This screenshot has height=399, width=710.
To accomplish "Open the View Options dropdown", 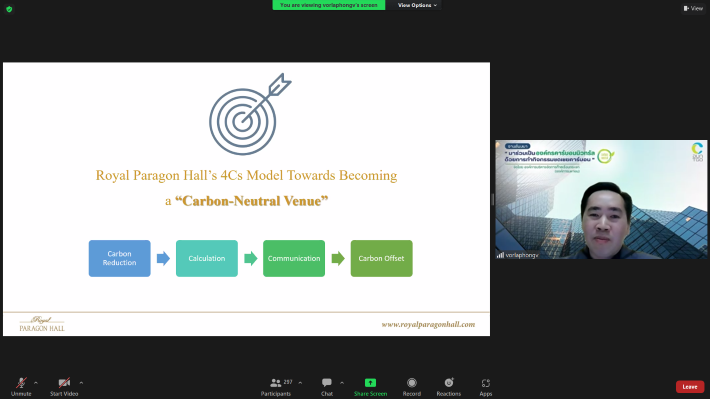I will [417, 5].
